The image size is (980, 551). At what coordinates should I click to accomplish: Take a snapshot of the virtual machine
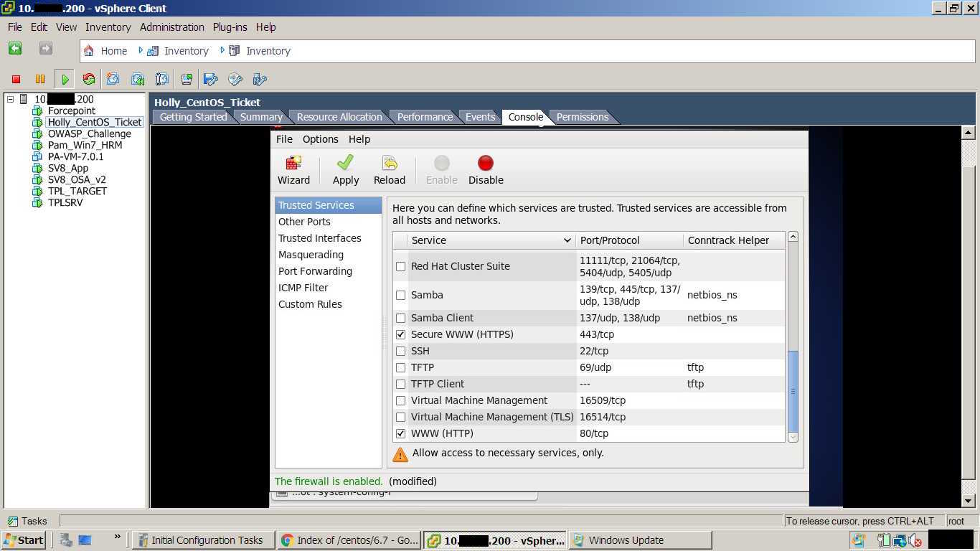tap(113, 79)
